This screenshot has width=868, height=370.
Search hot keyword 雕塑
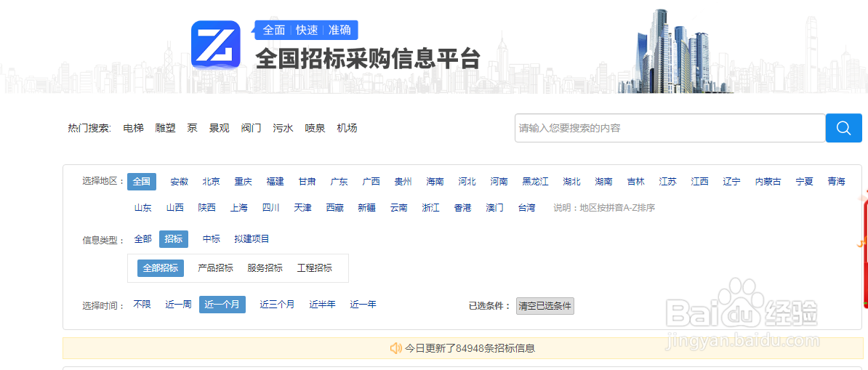click(166, 129)
